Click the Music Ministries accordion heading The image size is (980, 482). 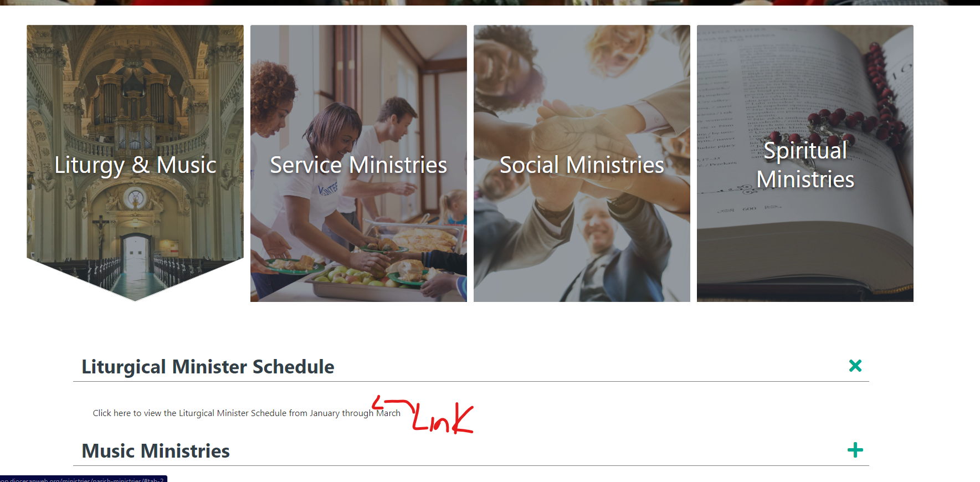(156, 451)
